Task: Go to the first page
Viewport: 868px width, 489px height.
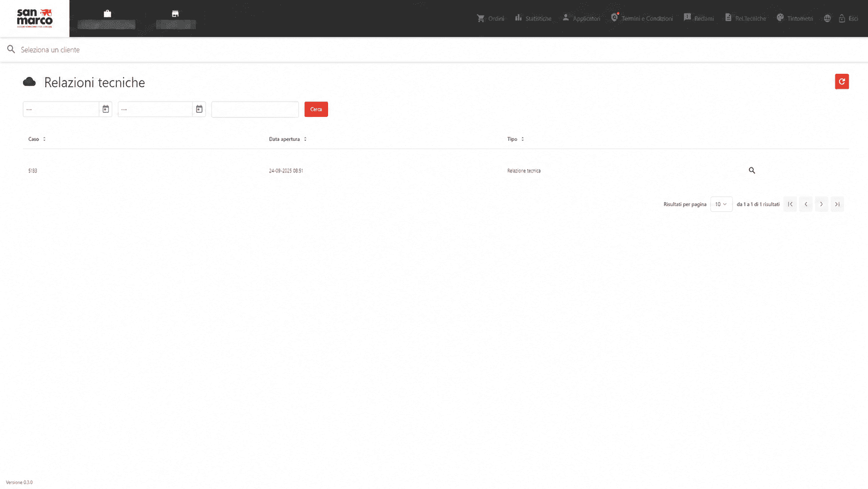Action: [x=790, y=204]
